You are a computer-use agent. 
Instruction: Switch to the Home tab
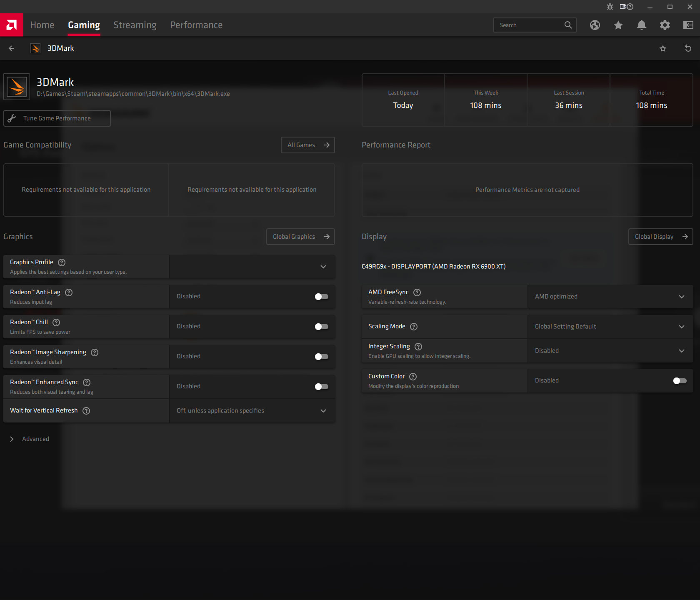click(x=42, y=25)
